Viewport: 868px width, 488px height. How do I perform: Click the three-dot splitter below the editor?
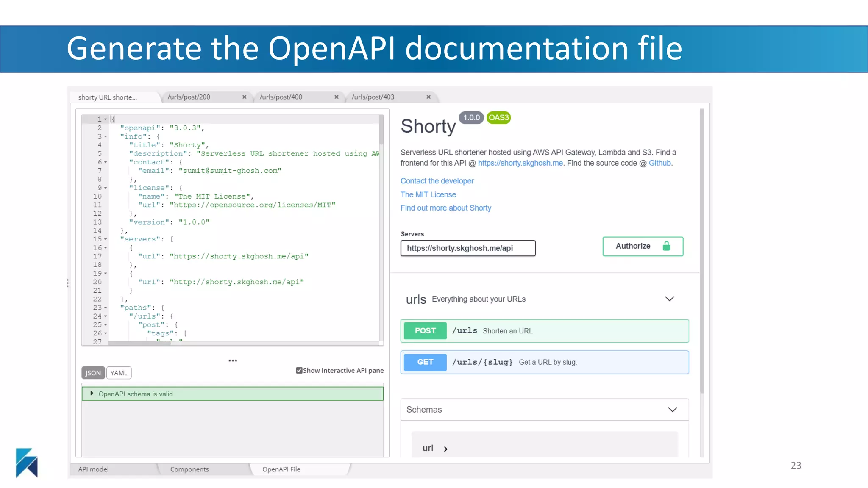pyautogui.click(x=233, y=360)
